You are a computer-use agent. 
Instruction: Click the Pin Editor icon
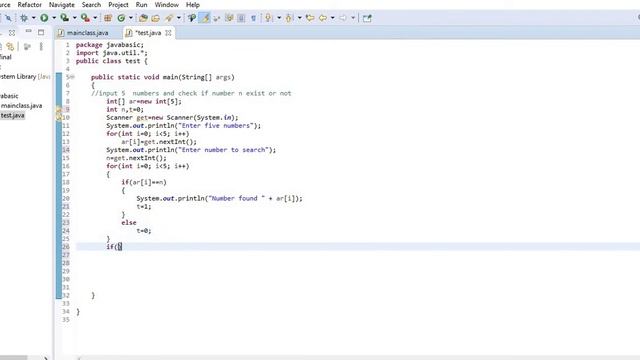[x=367, y=18]
